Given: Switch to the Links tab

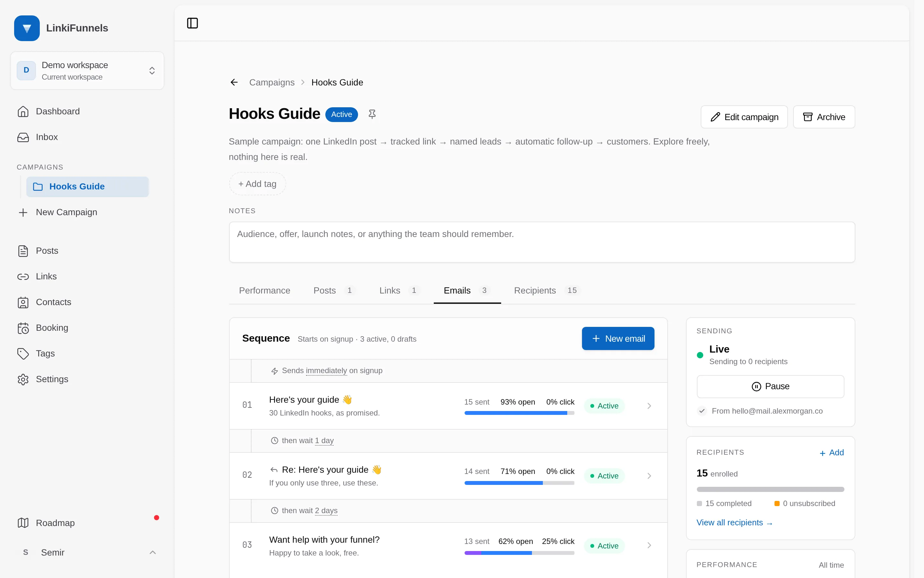Looking at the screenshot, I should [399, 290].
